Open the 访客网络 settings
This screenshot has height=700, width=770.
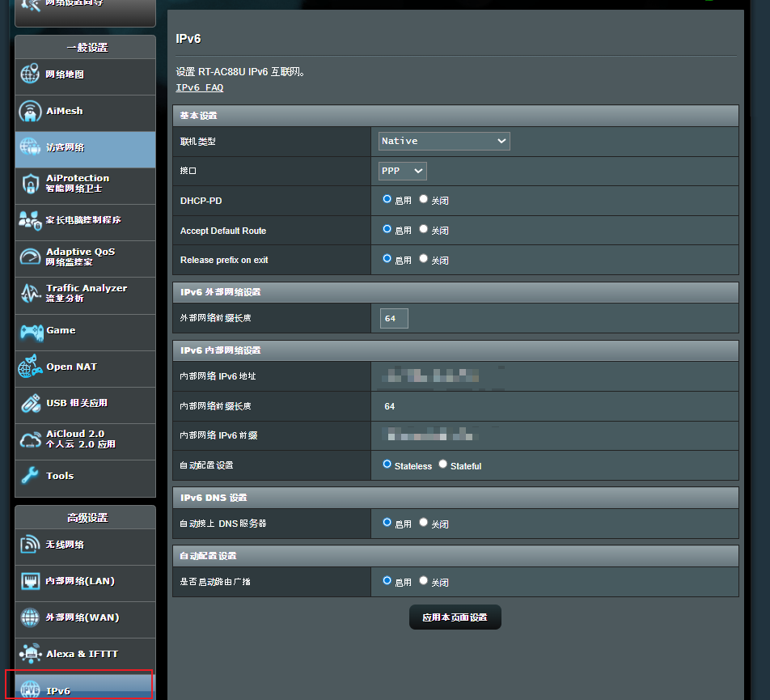[x=65, y=150]
